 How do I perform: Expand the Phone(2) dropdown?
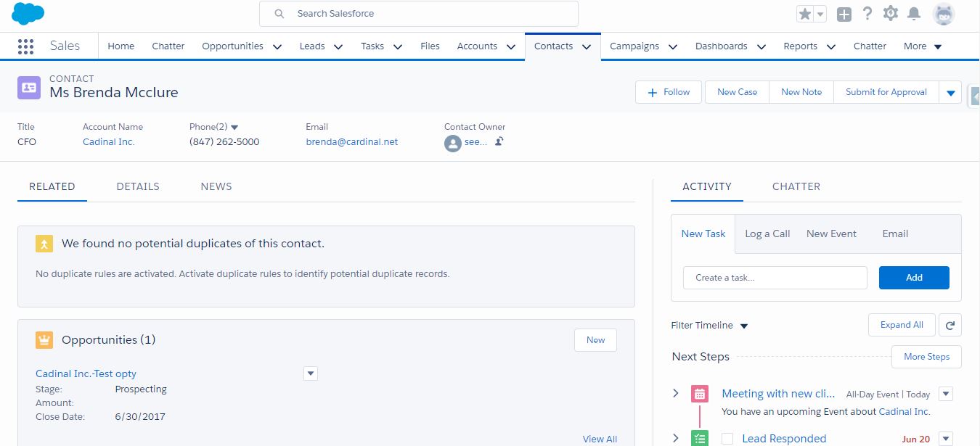coord(234,127)
